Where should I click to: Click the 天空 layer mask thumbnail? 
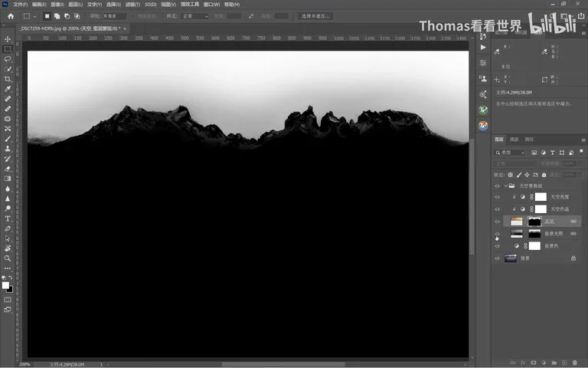click(x=534, y=222)
